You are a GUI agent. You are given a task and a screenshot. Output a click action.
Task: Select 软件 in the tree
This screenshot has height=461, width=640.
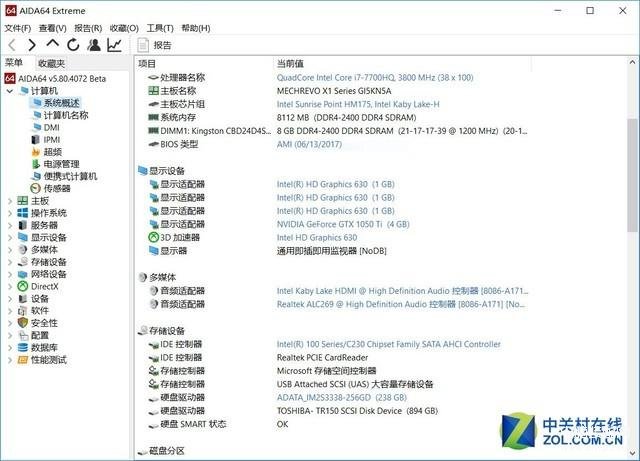pyautogui.click(x=40, y=311)
